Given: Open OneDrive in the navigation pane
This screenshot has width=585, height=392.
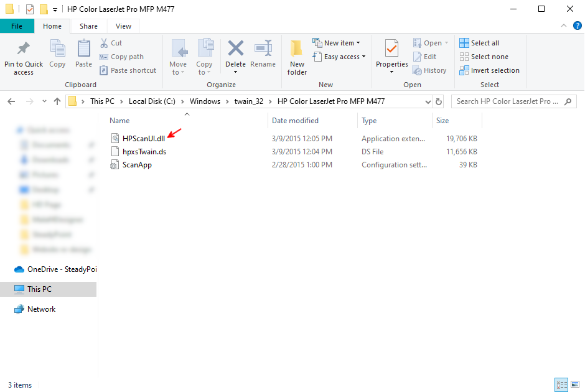Looking at the screenshot, I should tap(55, 269).
